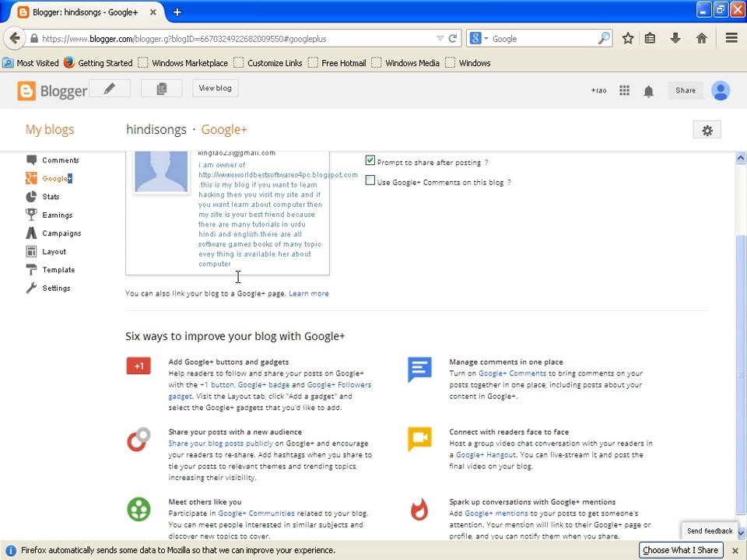Select Earnings in the sidebar

pyautogui.click(x=57, y=215)
